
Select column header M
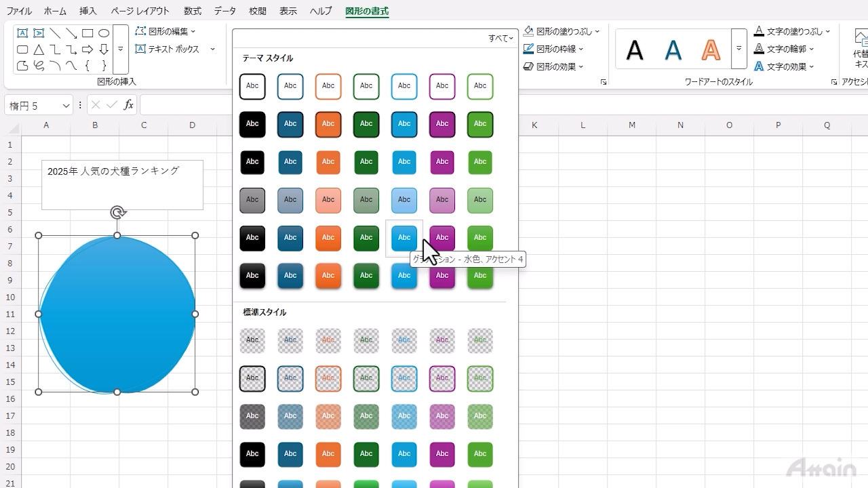pos(632,125)
